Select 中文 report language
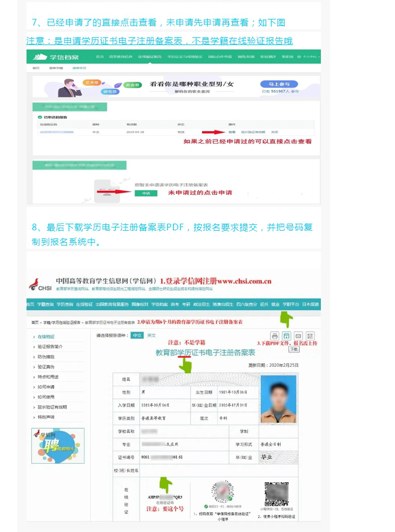395x532 pixels. tap(137, 335)
